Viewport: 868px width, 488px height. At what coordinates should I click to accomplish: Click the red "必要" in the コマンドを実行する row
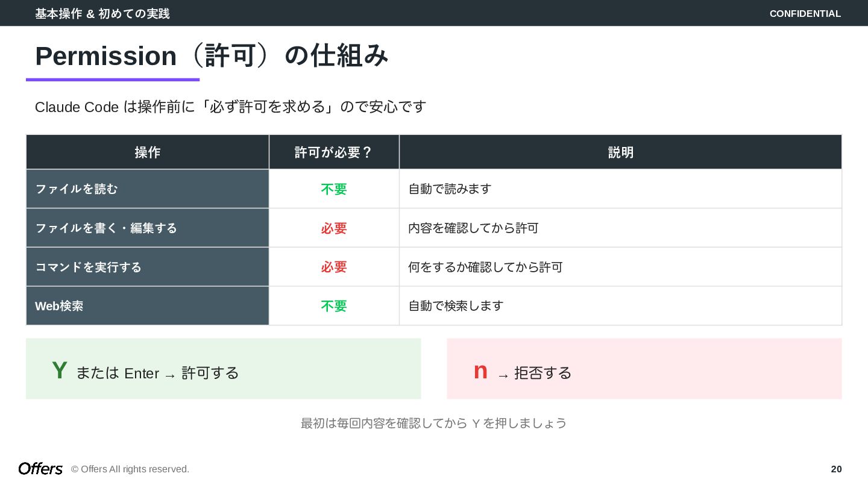(x=334, y=267)
